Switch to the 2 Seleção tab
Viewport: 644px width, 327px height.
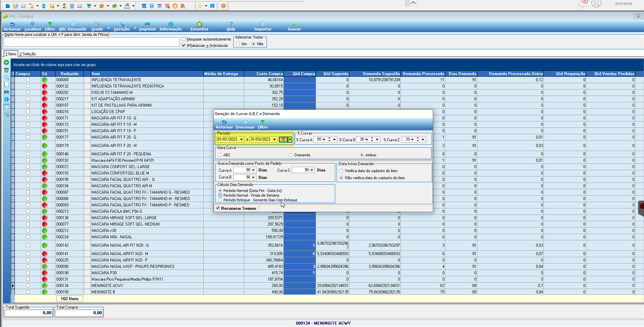pos(28,54)
